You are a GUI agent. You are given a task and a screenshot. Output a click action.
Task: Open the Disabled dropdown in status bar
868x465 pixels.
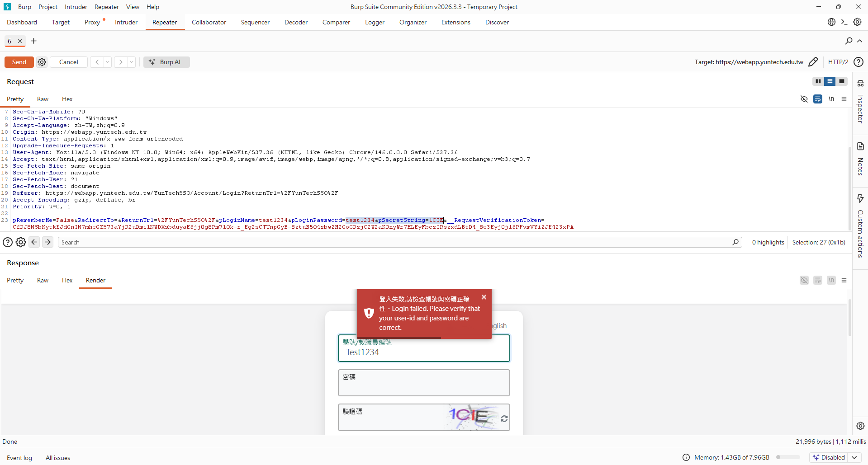coord(835,457)
